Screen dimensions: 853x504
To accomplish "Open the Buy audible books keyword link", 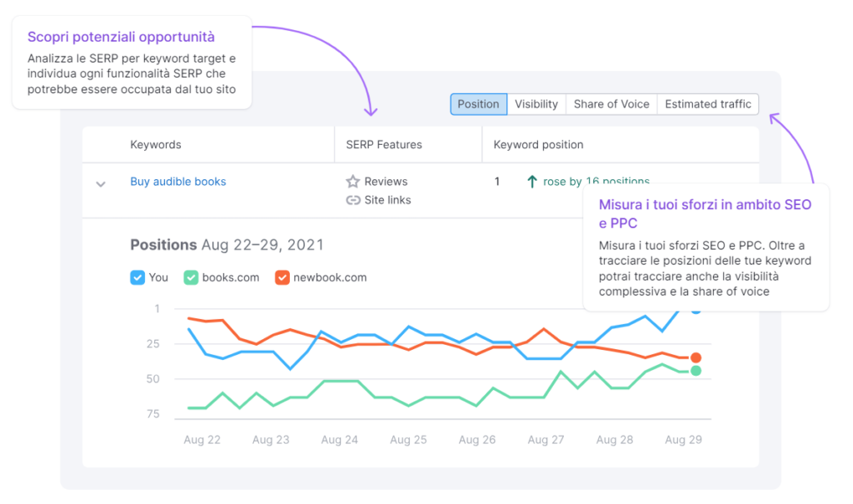I will click(x=177, y=181).
